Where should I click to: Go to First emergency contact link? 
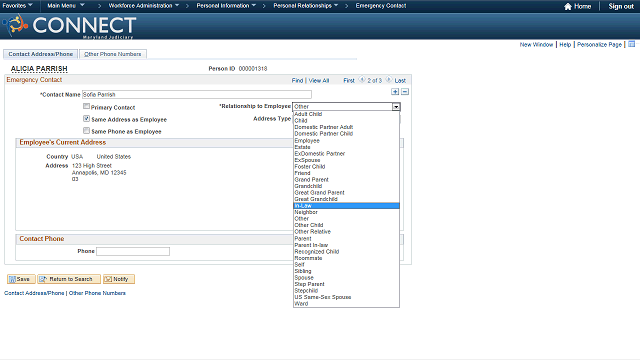tap(349, 80)
